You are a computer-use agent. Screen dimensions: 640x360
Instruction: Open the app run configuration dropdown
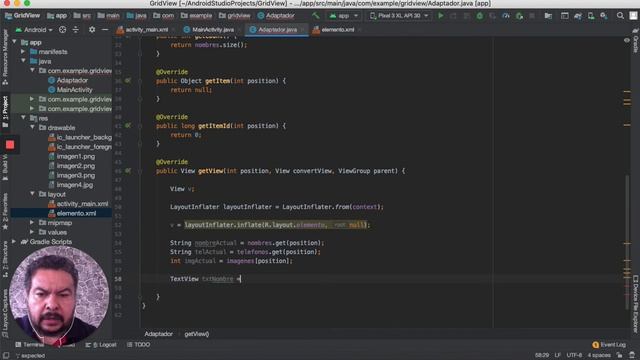343,16
